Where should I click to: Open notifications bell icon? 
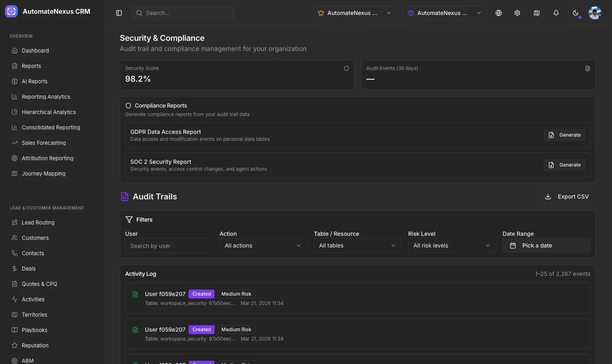tap(556, 13)
